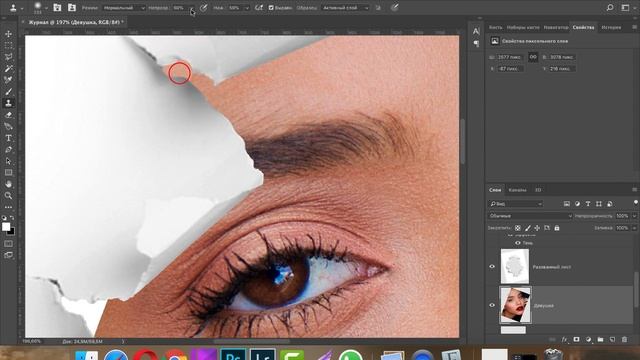Switch to the История tab
The image size is (640, 360).
click(611, 27)
